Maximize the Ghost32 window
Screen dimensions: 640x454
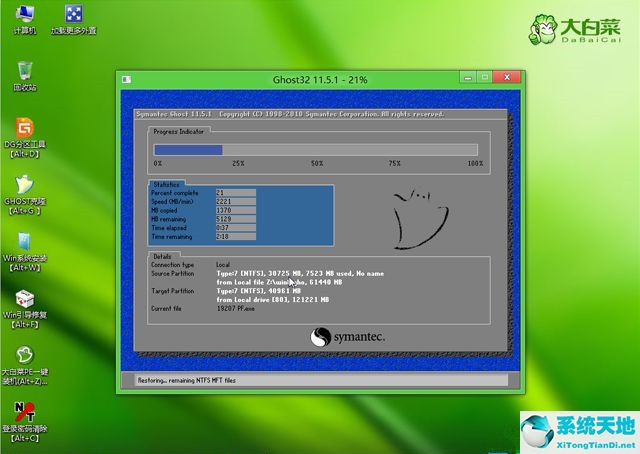click(484, 77)
